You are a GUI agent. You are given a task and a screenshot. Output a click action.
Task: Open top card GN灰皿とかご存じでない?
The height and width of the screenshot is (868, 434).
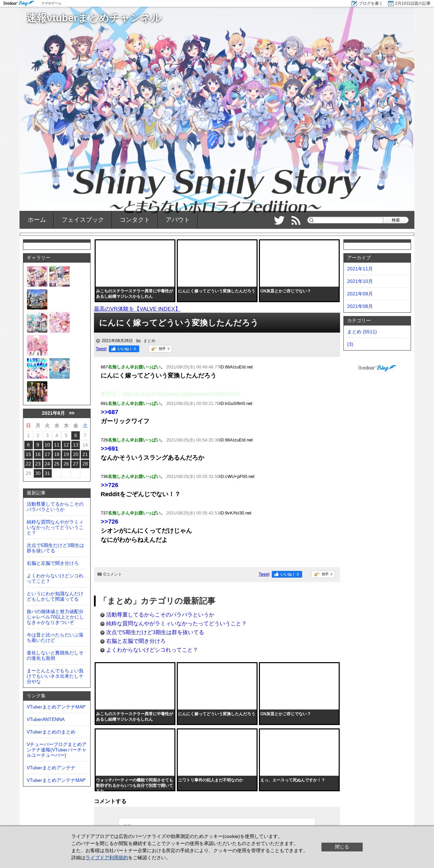pyautogui.click(x=299, y=270)
